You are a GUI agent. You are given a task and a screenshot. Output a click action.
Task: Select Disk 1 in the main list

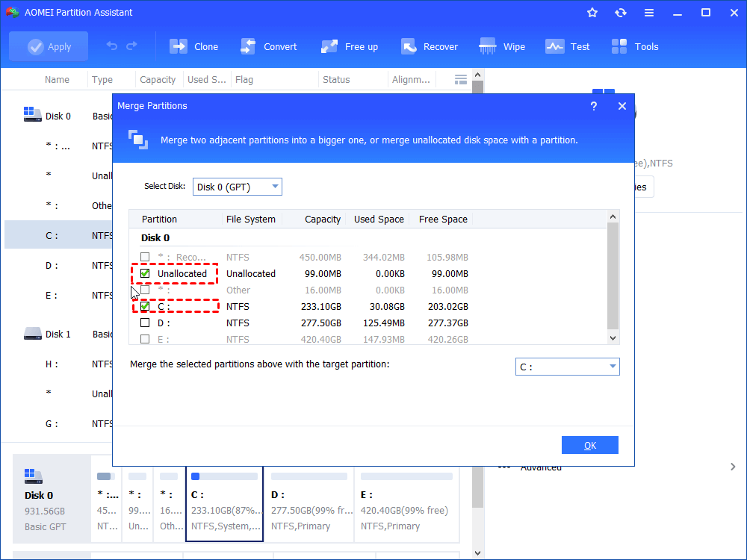click(x=58, y=334)
